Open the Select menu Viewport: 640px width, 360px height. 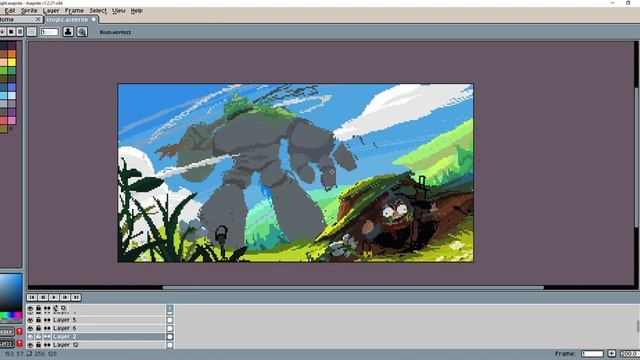point(98,11)
